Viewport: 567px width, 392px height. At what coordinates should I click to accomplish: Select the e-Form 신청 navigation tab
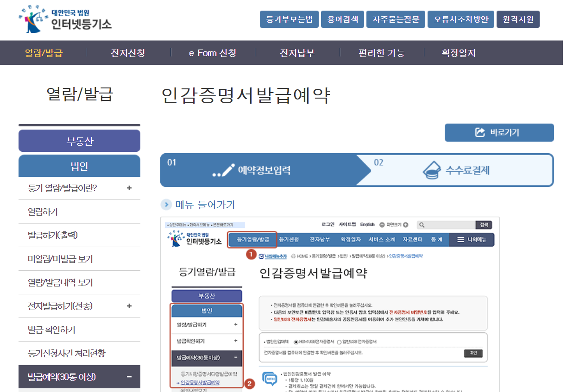click(x=213, y=53)
